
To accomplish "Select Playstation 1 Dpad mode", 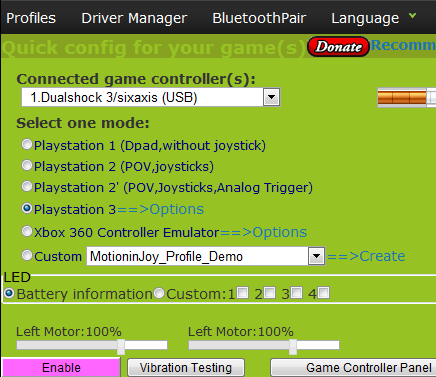I will click(x=27, y=144).
